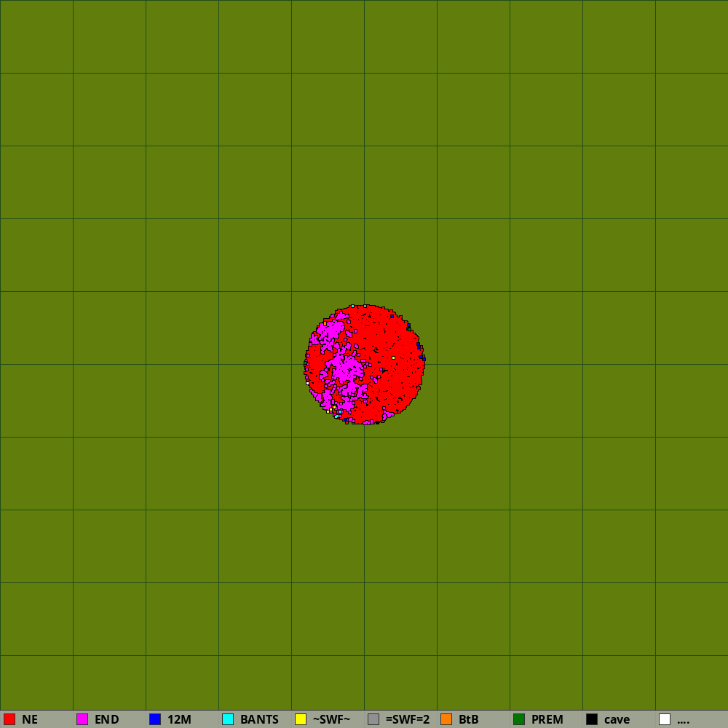Select the '=SWF=2' legend label text
The height and width of the screenshot is (728, 728).
407,719
